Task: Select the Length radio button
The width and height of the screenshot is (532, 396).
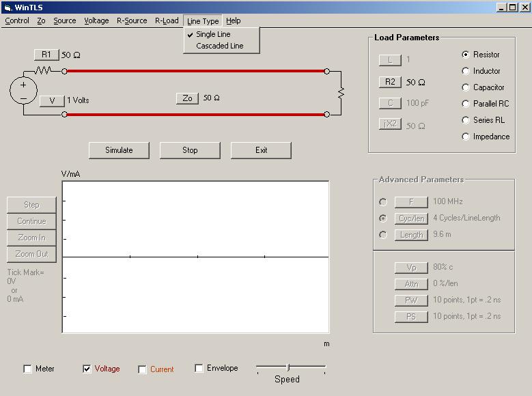Action: coord(383,234)
